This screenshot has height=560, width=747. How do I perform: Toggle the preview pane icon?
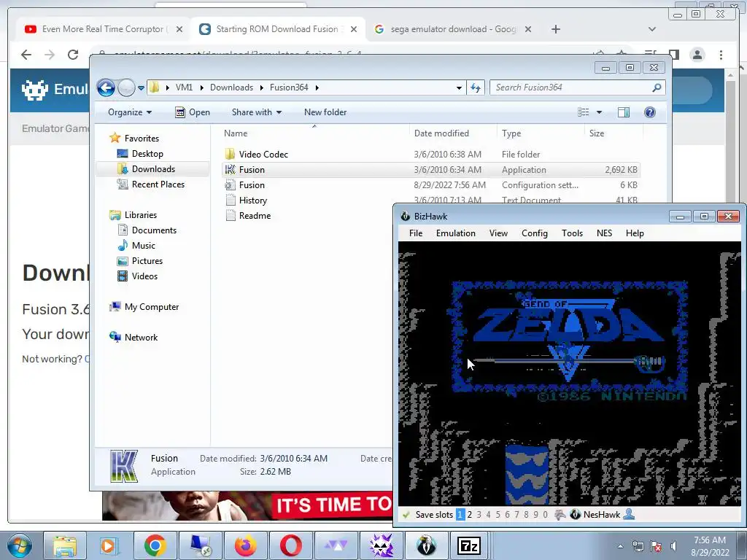[624, 112]
